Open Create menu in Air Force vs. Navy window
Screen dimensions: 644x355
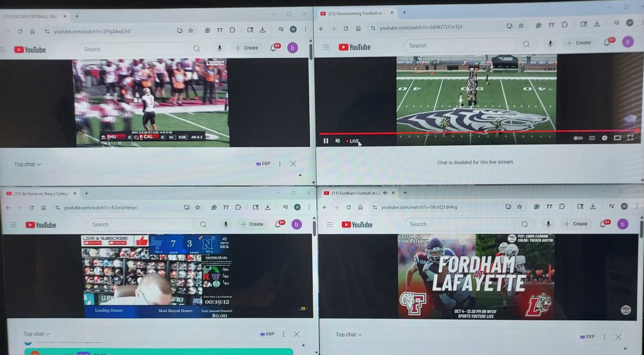(252, 224)
